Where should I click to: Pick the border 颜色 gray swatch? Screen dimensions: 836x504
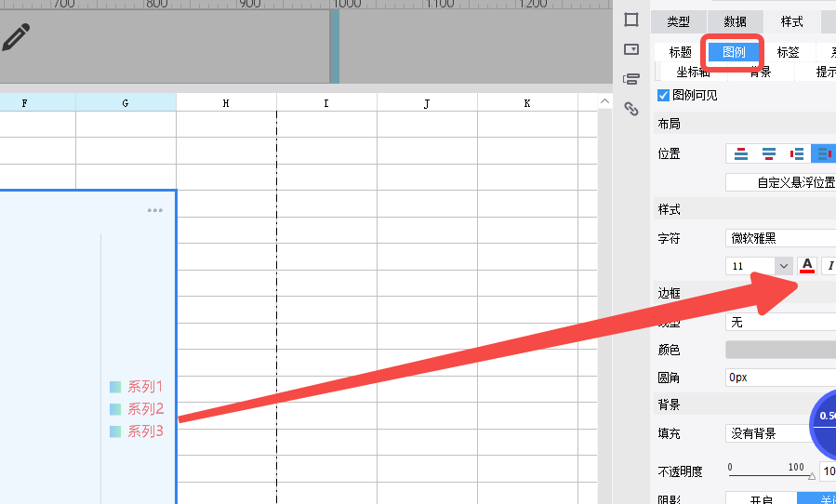pyautogui.click(x=780, y=350)
